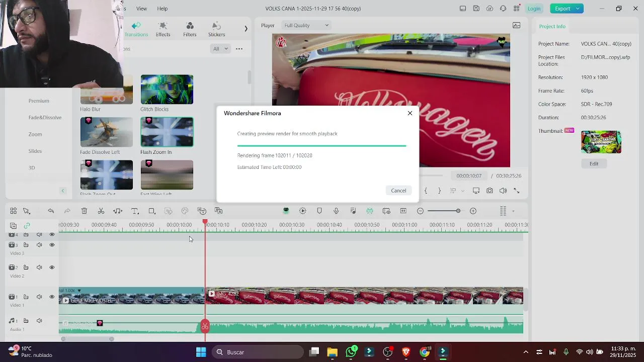Screen dimensions: 644x362
Task: Save the project using the save icon
Action: click(476, 9)
